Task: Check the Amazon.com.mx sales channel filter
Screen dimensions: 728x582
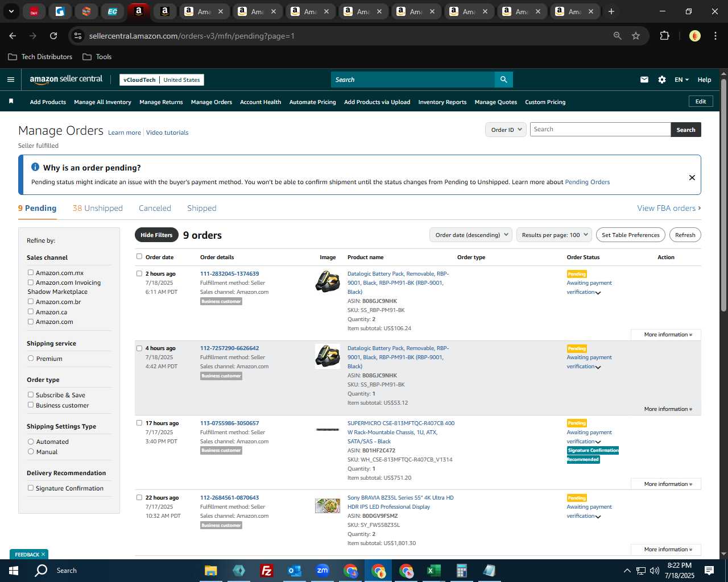Action: [x=31, y=272]
